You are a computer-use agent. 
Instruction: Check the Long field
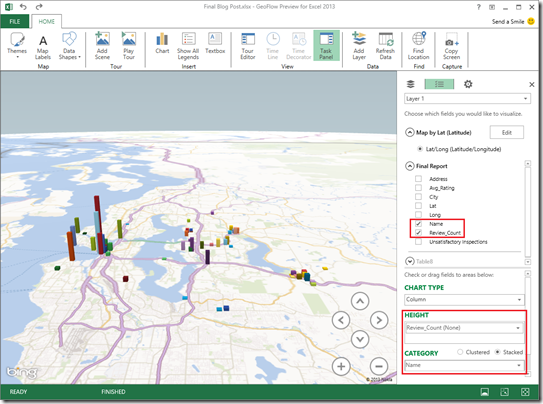418,215
